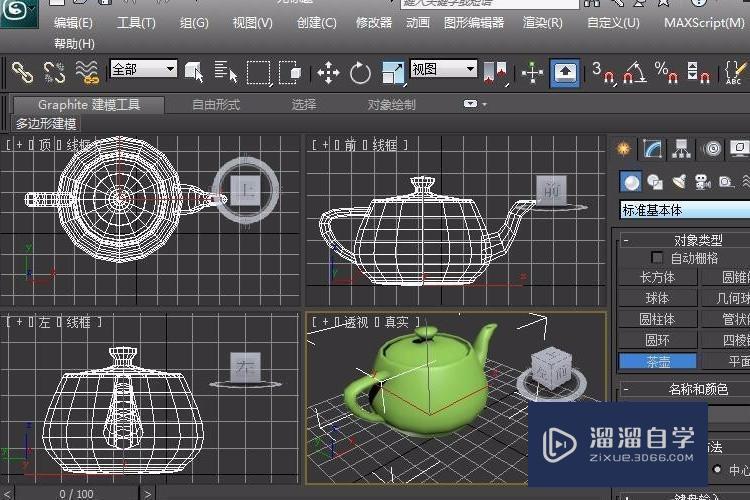Select the Select and Uniform Scale tool
The width and height of the screenshot is (750, 500).
click(x=393, y=72)
